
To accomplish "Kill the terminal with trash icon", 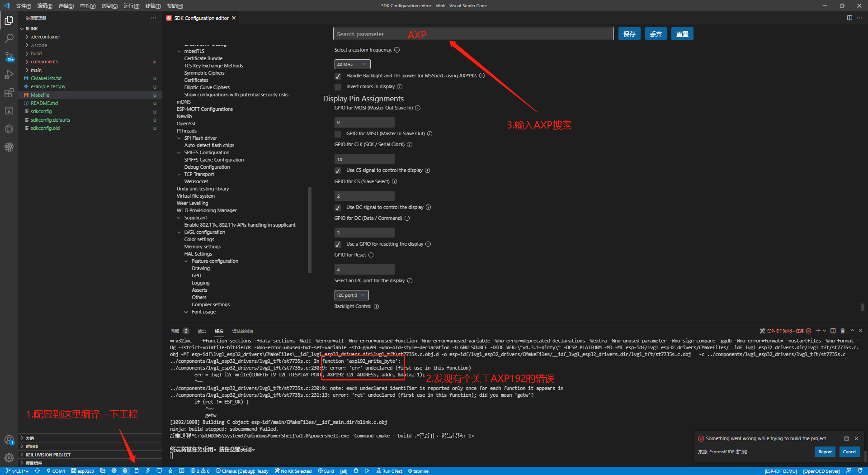I will pos(843,331).
